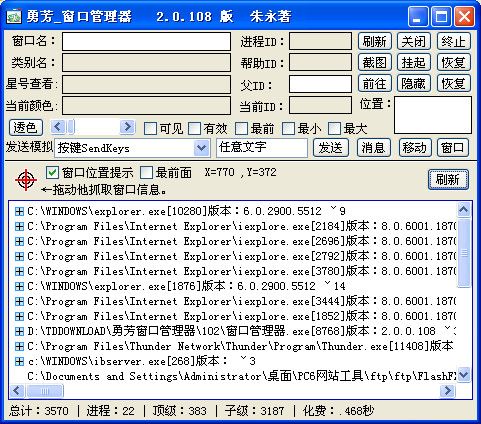Click the 父ID input field
Screen dimensions: 481x424
(x=320, y=84)
